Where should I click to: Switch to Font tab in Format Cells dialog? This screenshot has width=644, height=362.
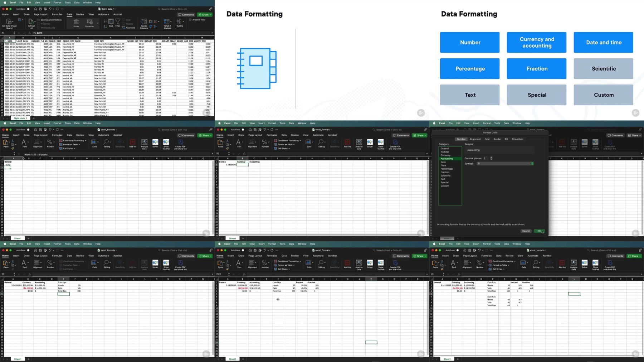point(487,139)
